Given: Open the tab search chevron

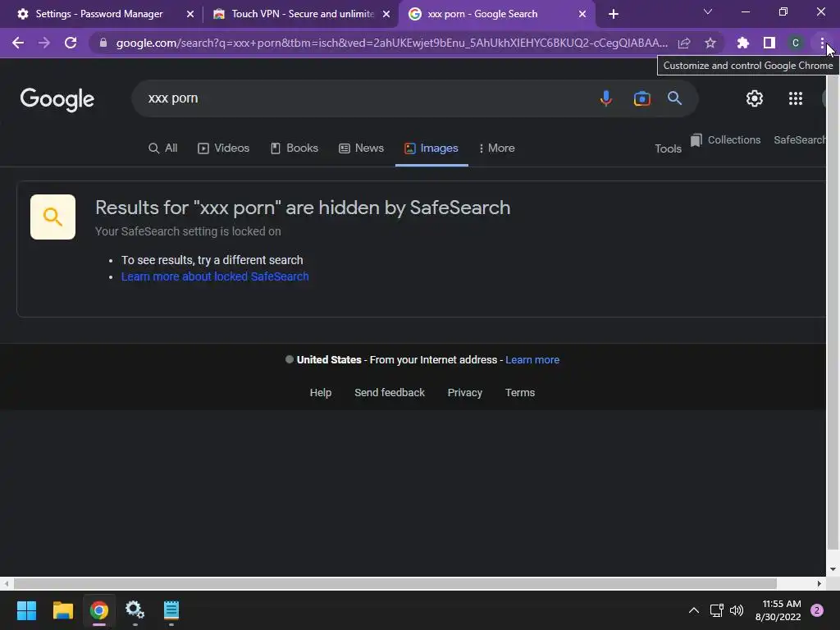Looking at the screenshot, I should coord(708,11).
